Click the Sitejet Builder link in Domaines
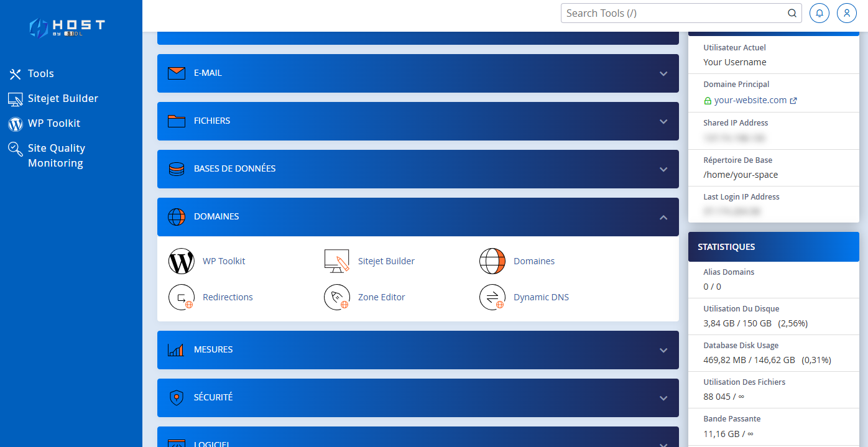The height and width of the screenshot is (447, 868). pos(386,261)
